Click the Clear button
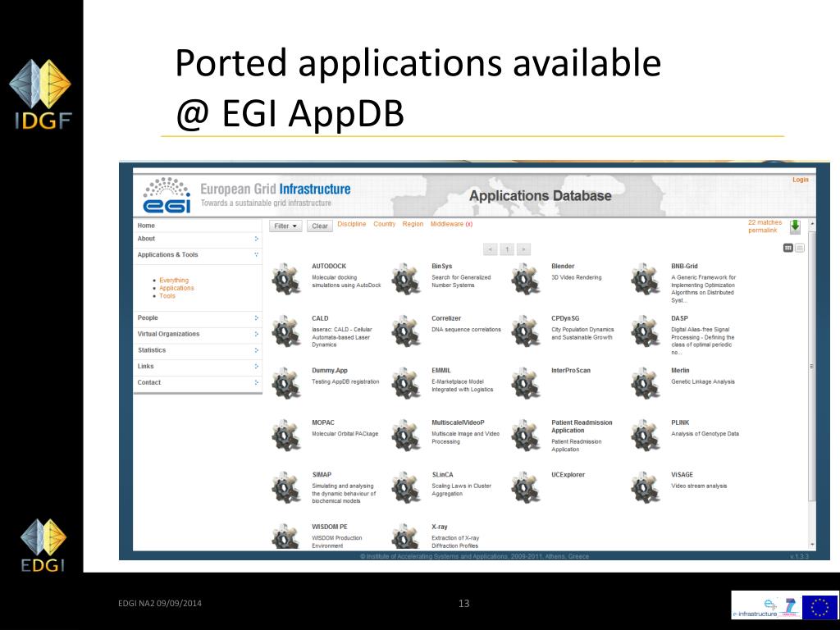Image resolution: width=840 pixels, height=630 pixels. pyautogui.click(x=320, y=226)
